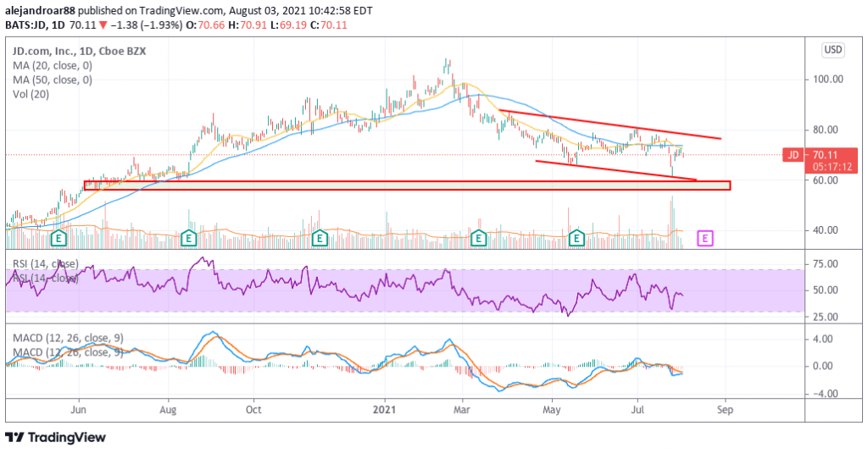868x453 pixels.
Task: Click the green E earnings marker near May 2021
Action: click(577, 239)
